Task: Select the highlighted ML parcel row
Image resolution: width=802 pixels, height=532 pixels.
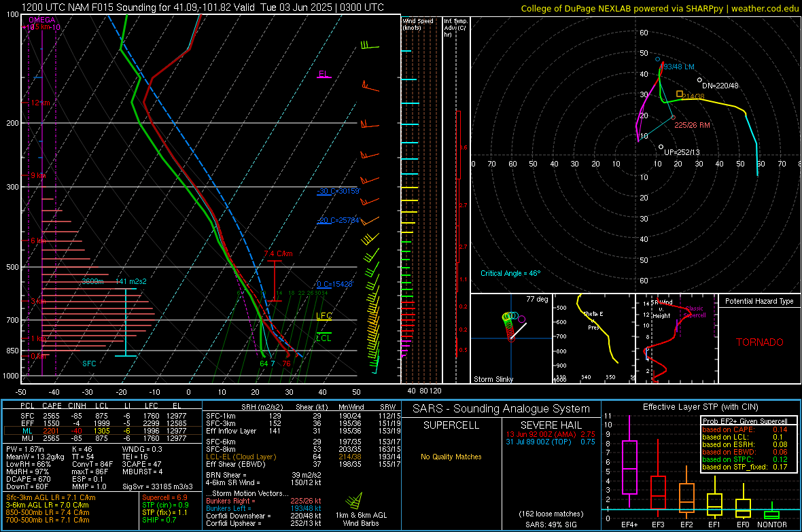Action: (103, 431)
